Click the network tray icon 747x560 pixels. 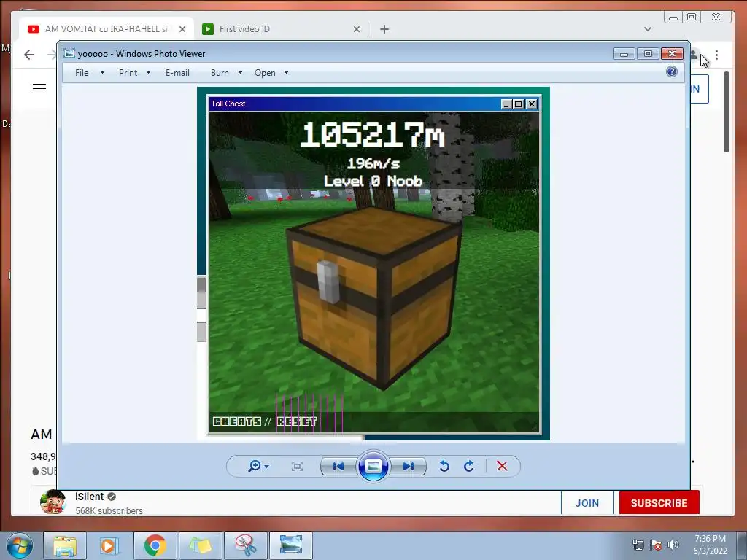pyautogui.click(x=638, y=545)
